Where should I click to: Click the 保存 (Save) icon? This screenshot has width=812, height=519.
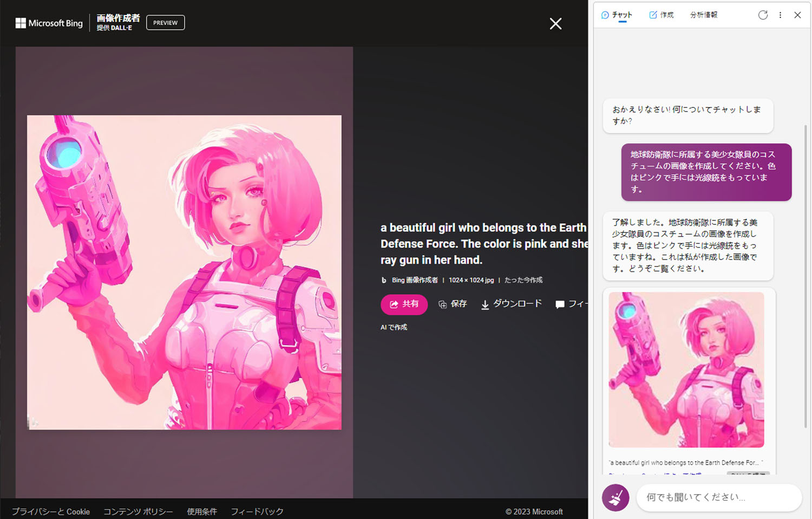(x=444, y=304)
